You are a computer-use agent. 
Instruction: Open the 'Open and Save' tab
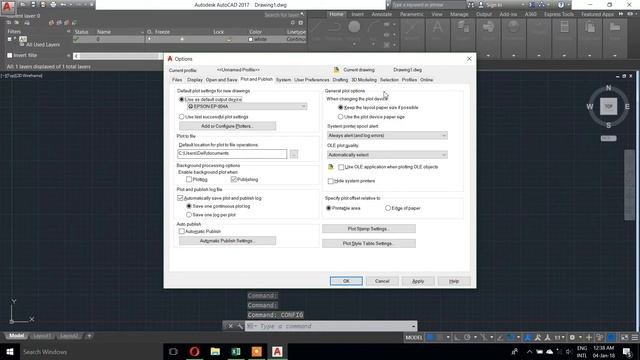pyautogui.click(x=221, y=80)
